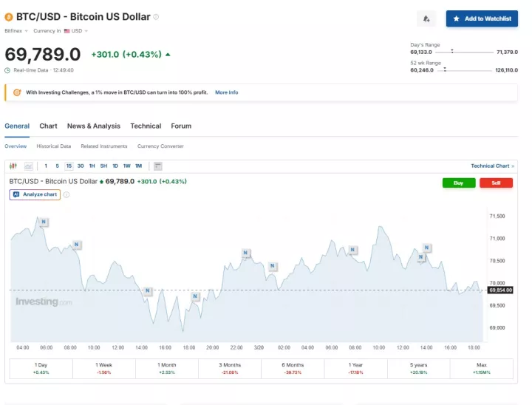This screenshot has height=405, width=532.
Task: Click the create alert bell icon
Action: click(x=426, y=18)
